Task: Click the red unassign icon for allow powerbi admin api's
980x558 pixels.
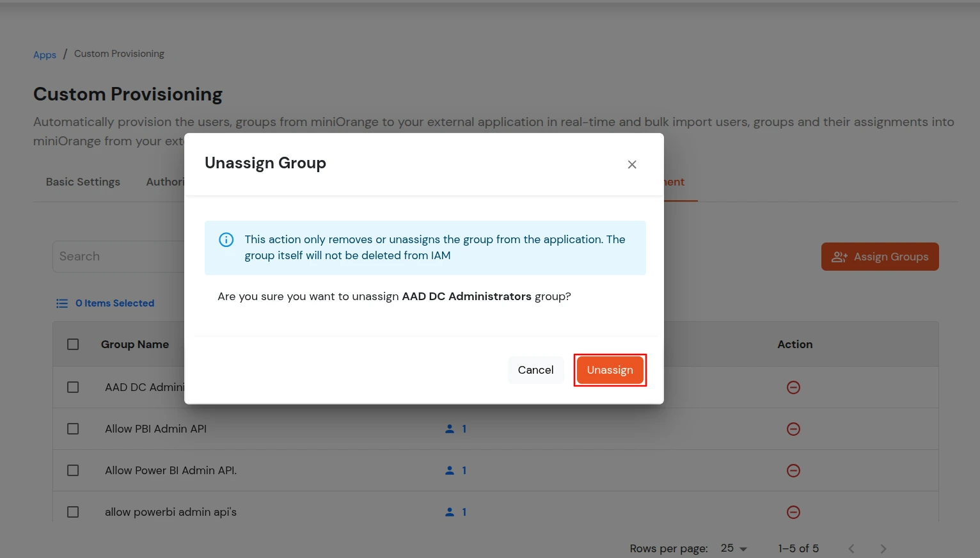Action: click(x=793, y=512)
